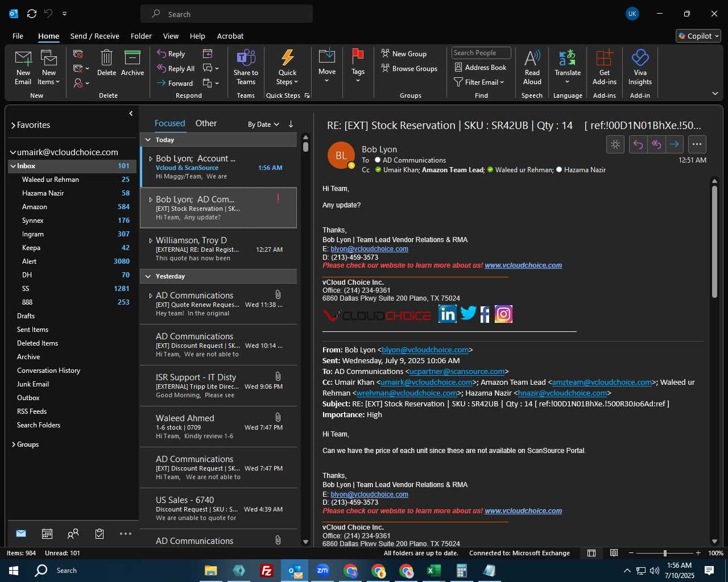The height and width of the screenshot is (582, 728).
Task: Click LinkedIn icon in signature
Action: click(448, 314)
